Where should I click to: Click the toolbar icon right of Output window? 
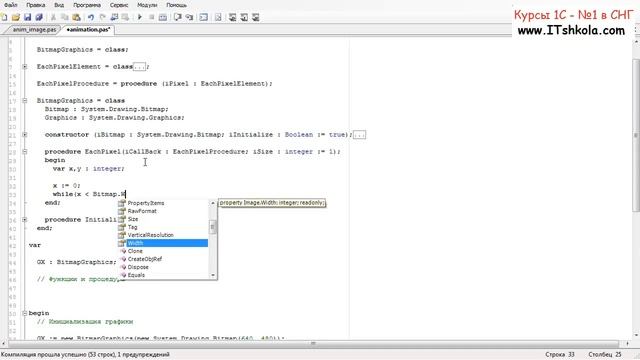[218, 17]
